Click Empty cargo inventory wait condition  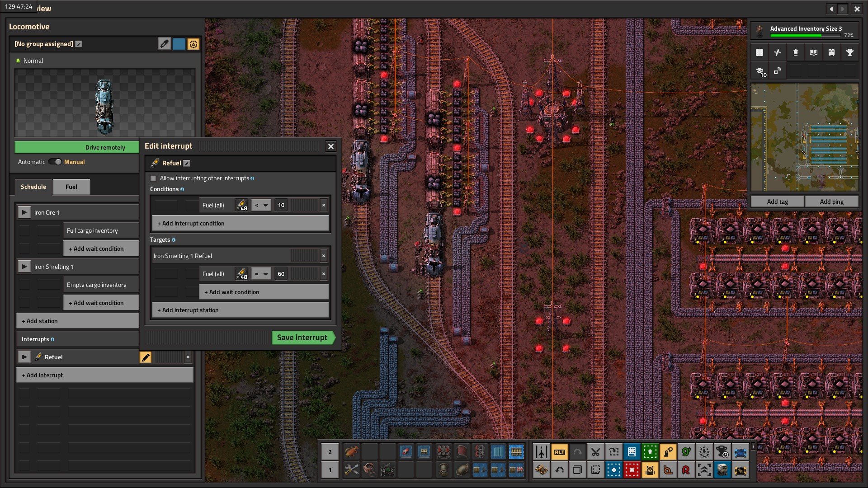pyautogui.click(x=101, y=285)
